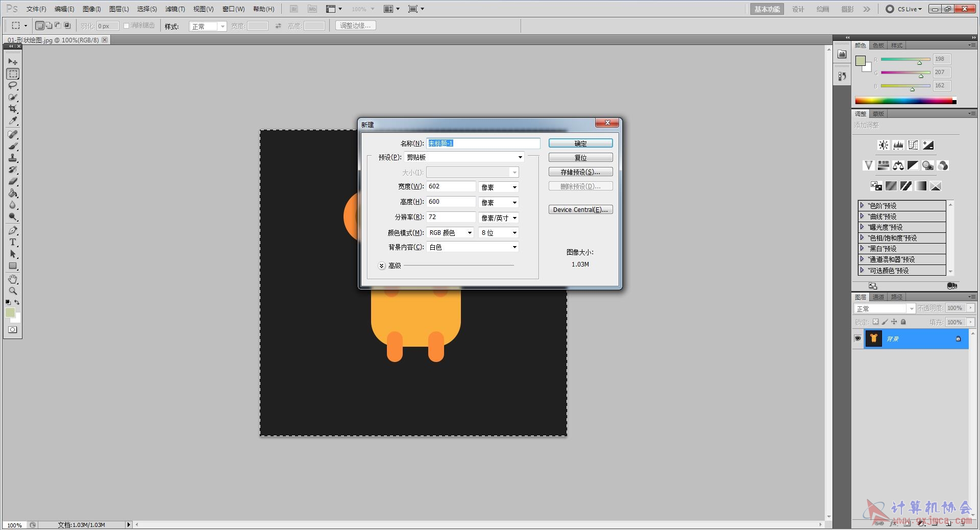This screenshot has height=530, width=980.
Task: Add a Curves adjustment
Action: 913,145
